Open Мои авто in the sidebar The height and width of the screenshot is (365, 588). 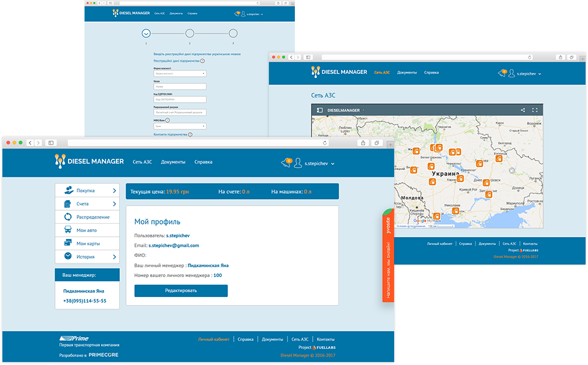pos(87,230)
